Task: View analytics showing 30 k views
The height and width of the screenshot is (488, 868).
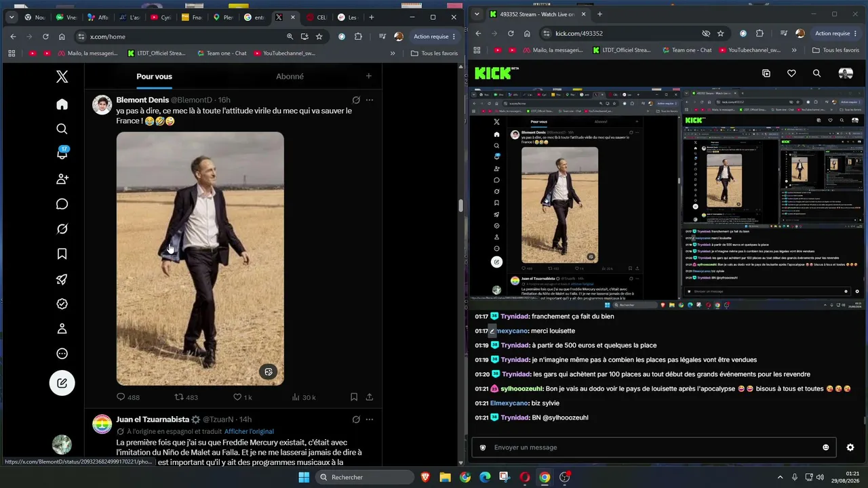Action: (x=304, y=397)
